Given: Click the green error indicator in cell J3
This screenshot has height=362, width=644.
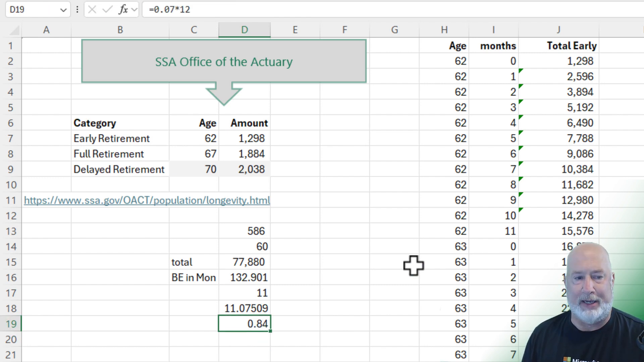Looking at the screenshot, I should (521, 70).
